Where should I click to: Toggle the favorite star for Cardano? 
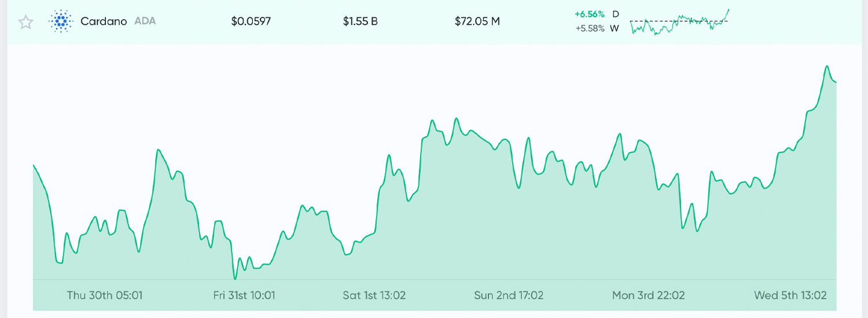26,22
